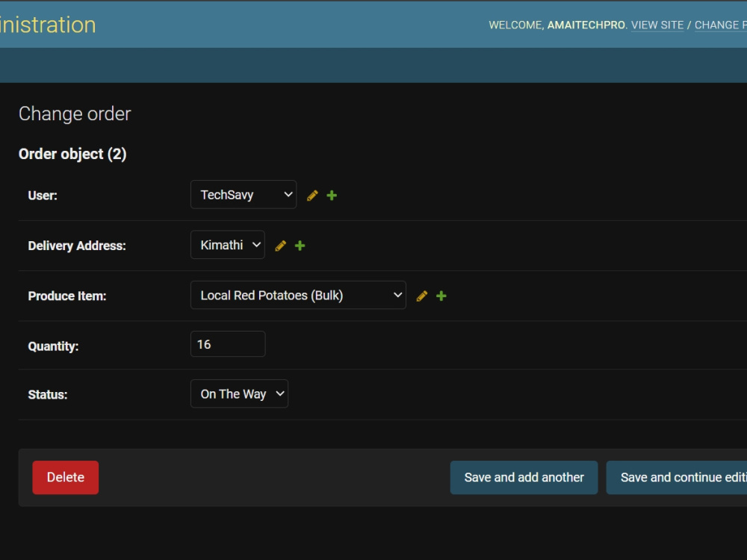Click the AMAITECHPRO username text

point(586,25)
